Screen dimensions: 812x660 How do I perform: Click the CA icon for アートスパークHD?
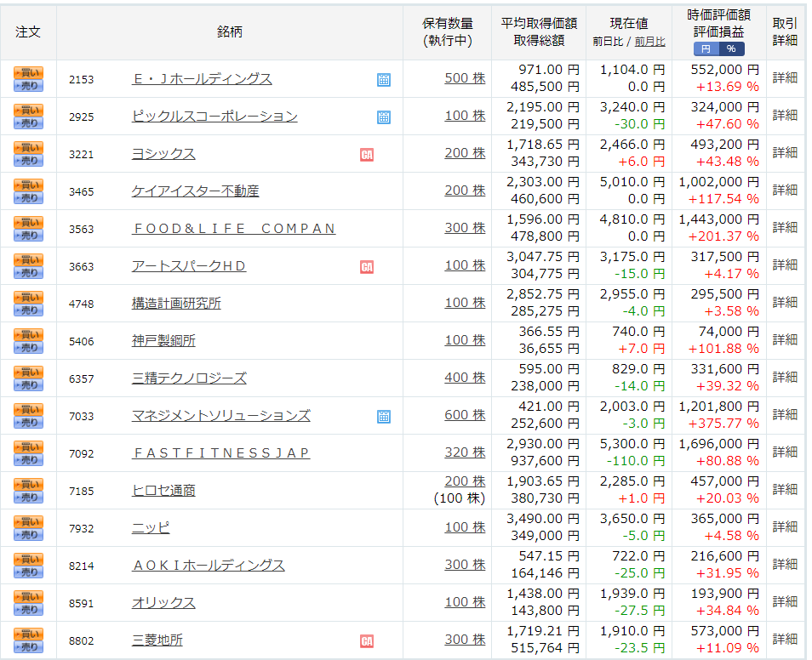[367, 266]
